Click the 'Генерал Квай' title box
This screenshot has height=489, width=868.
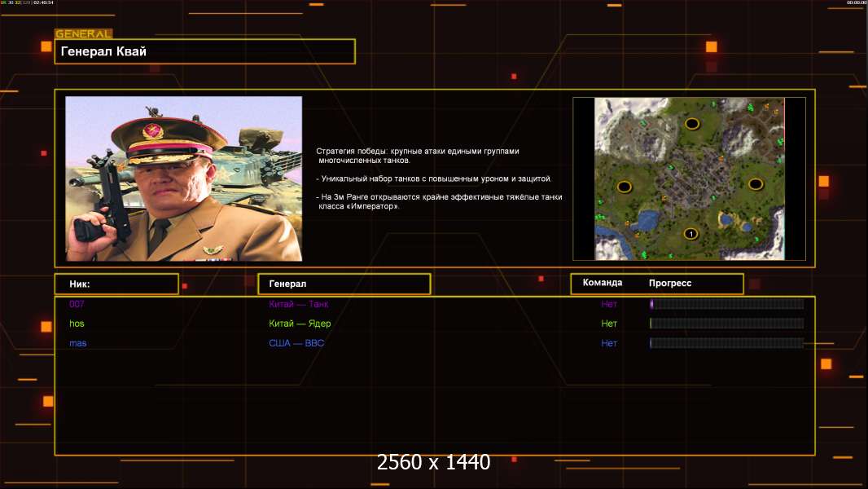[x=204, y=51]
